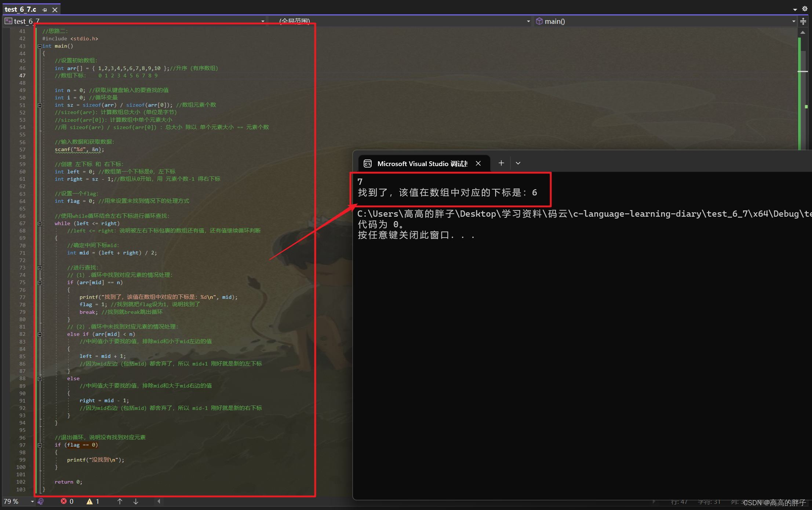This screenshot has height=510, width=812.
Task: Add a new console tab
Action: coord(501,163)
